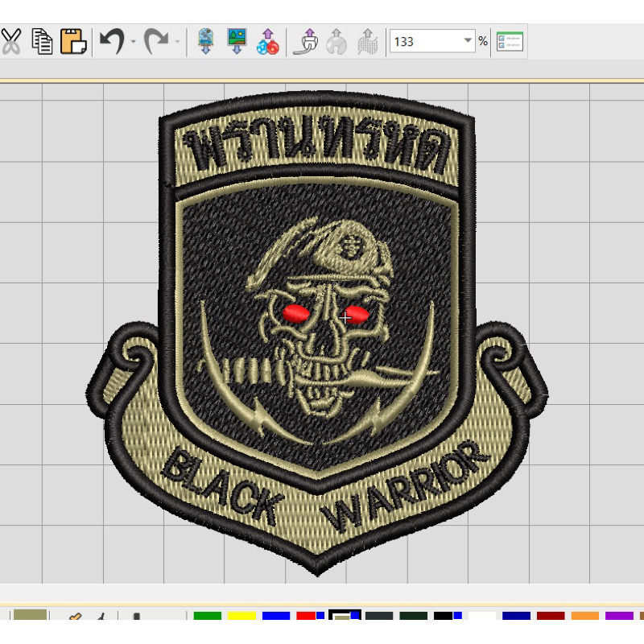This screenshot has width=644, height=644.
Task: Click the Paste clipboard icon
Action: tap(73, 42)
